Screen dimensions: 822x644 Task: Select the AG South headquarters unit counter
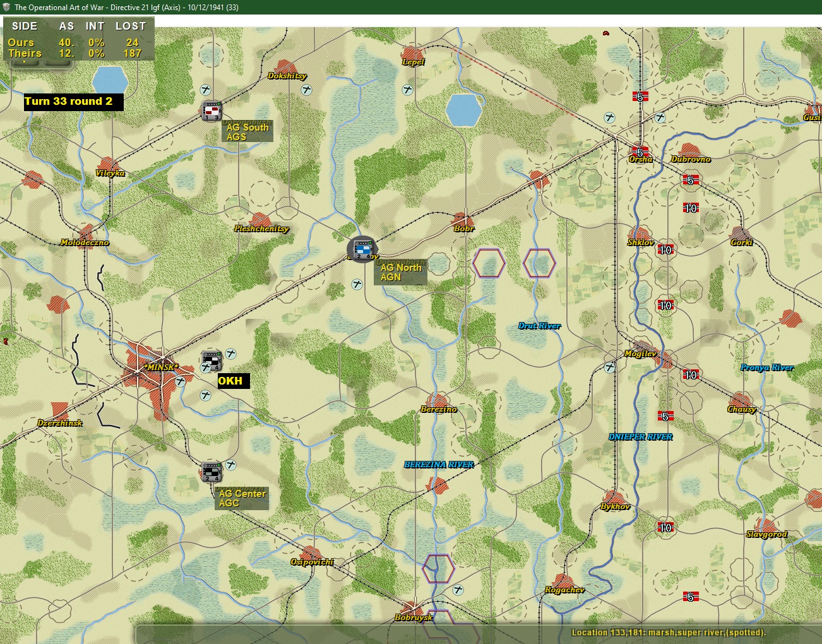tap(211, 111)
